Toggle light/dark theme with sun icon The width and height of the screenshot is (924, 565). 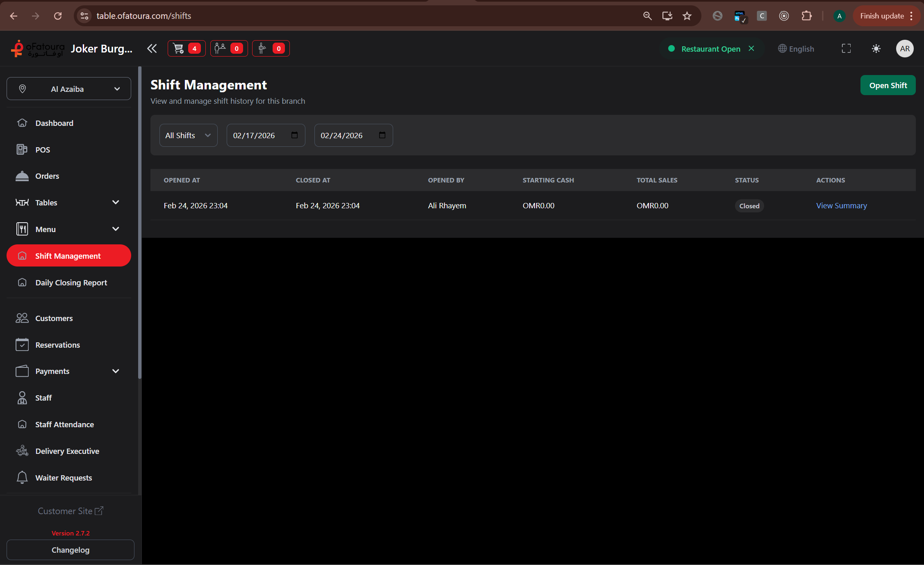[x=876, y=48]
